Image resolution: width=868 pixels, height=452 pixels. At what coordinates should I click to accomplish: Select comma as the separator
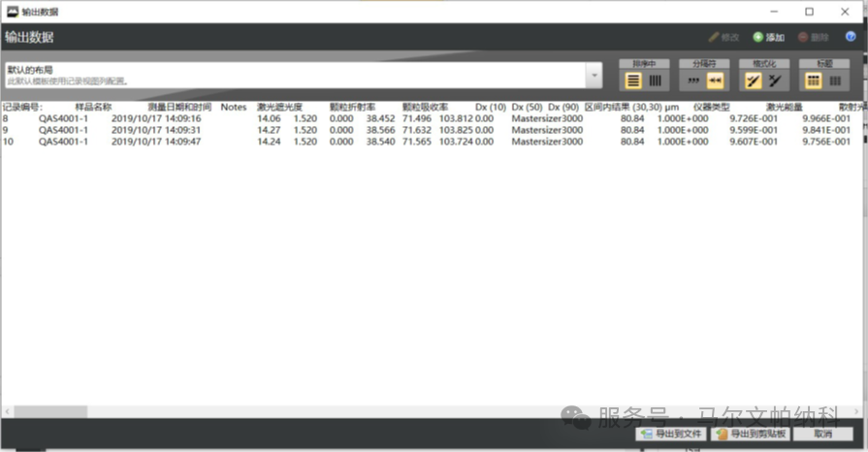(x=693, y=81)
